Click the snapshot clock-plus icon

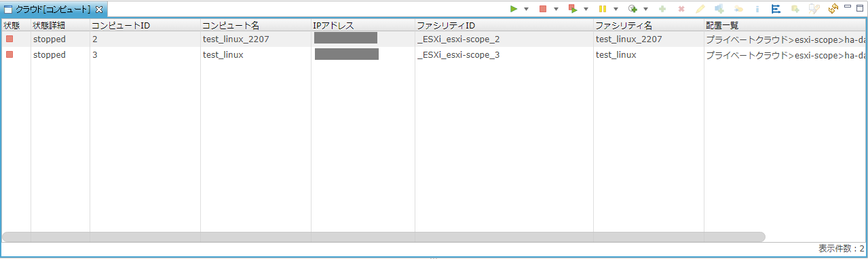click(x=633, y=9)
